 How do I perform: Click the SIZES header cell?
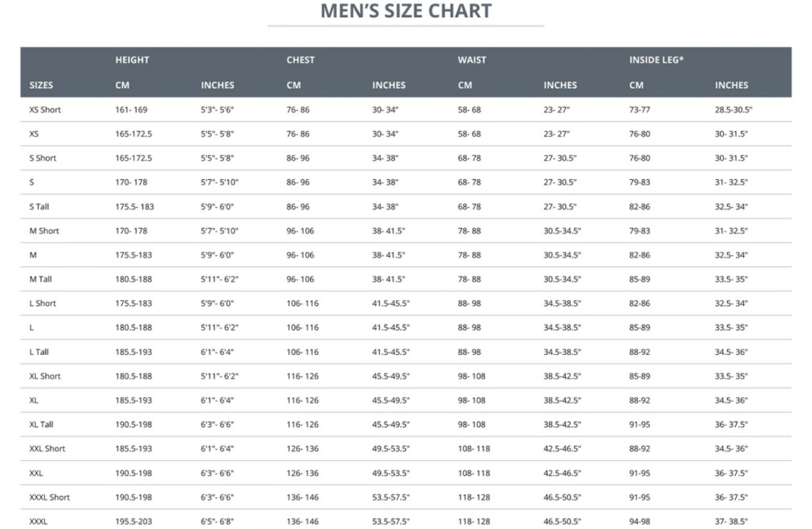tap(41, 86)
